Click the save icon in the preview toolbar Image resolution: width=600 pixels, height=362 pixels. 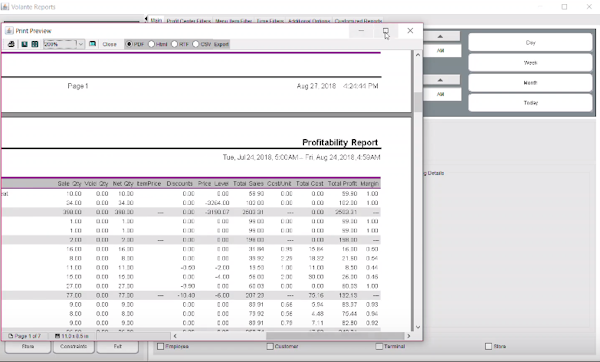pos(24,44)
